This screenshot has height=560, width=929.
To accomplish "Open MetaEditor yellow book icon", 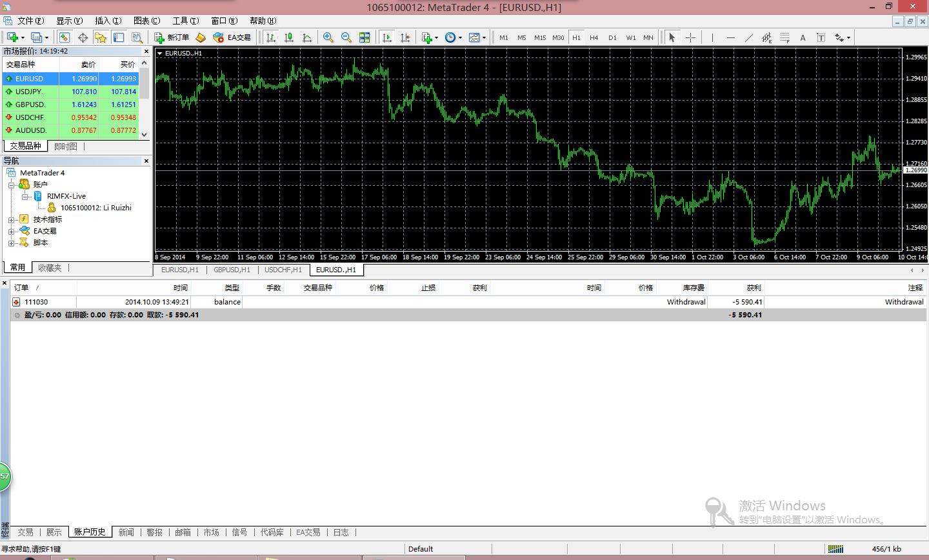I will [x=201, y=37].
